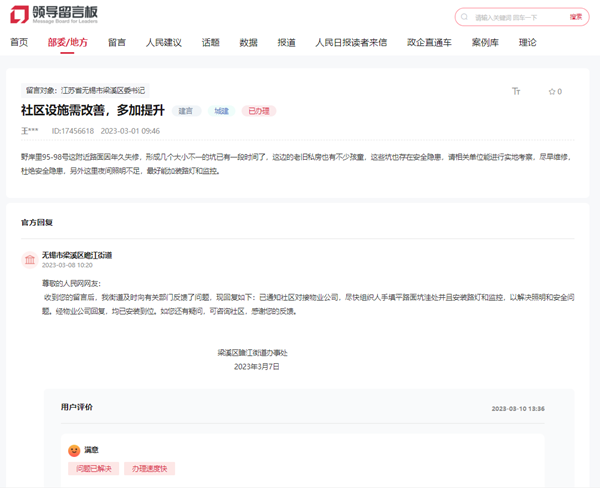Open 人民日报读者来信 nav tab
Screen dimensions: 600x488
351,42
